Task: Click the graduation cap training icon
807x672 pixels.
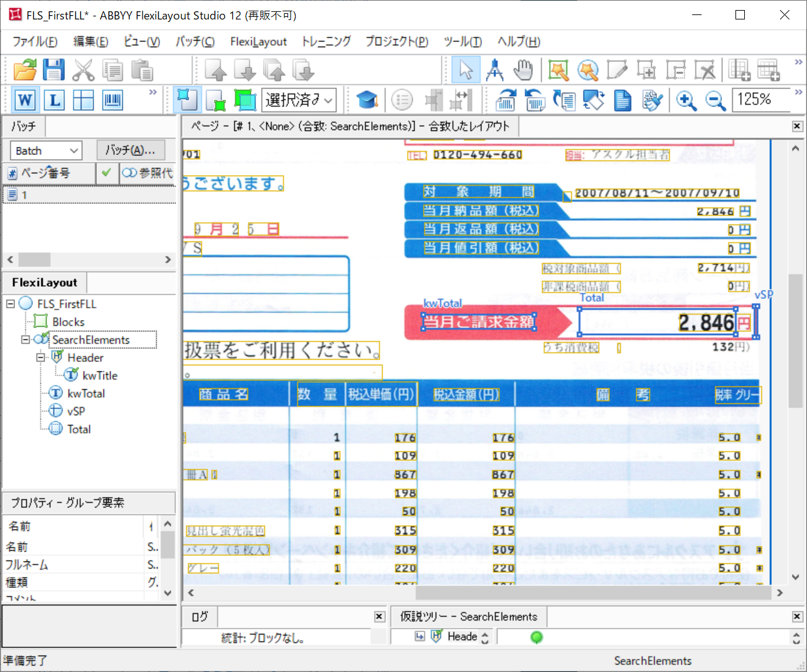Action: pyautogui.click(x=367, y=100)
